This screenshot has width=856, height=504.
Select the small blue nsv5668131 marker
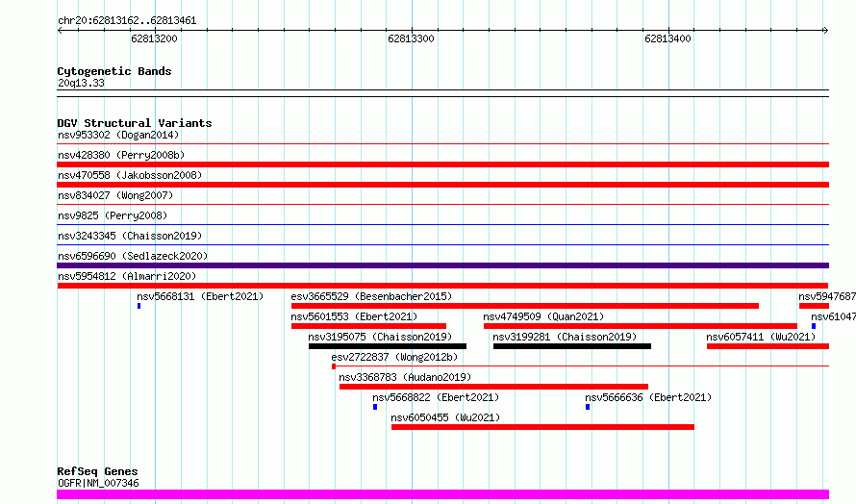point(139,306)
